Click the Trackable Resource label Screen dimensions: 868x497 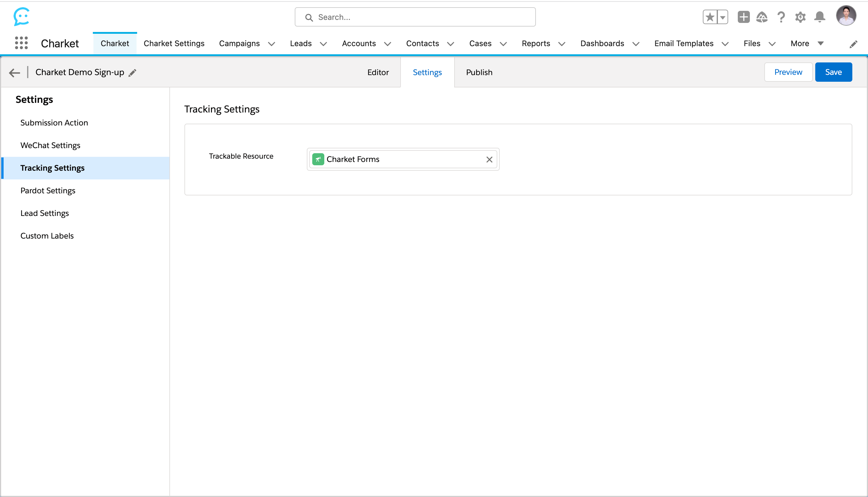click(241, 156)
